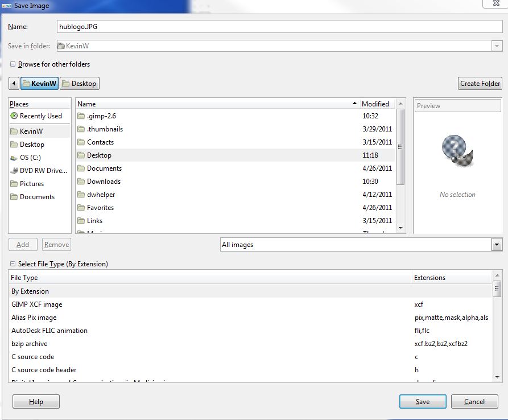Click the Pictures folder icon in Places
The width and height of the screenshot is (508, 420).
[14, 184]
